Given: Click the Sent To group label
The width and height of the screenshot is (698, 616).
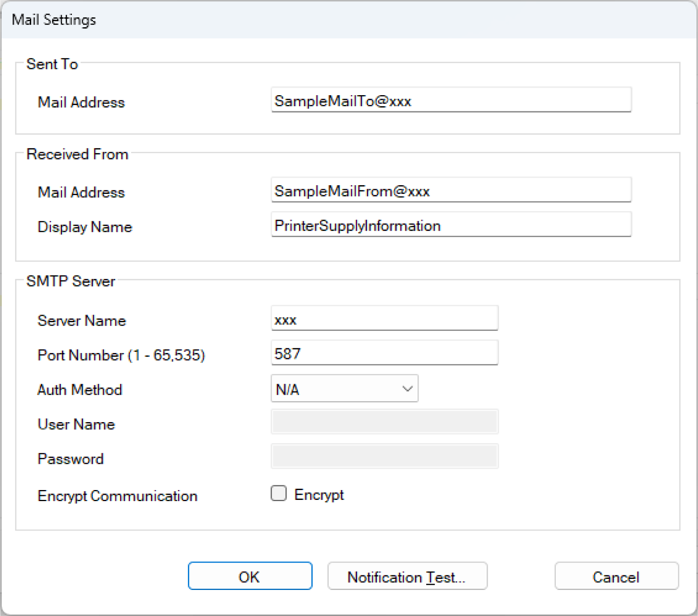Looking at the screenshot, I should [x=52, y=64].
